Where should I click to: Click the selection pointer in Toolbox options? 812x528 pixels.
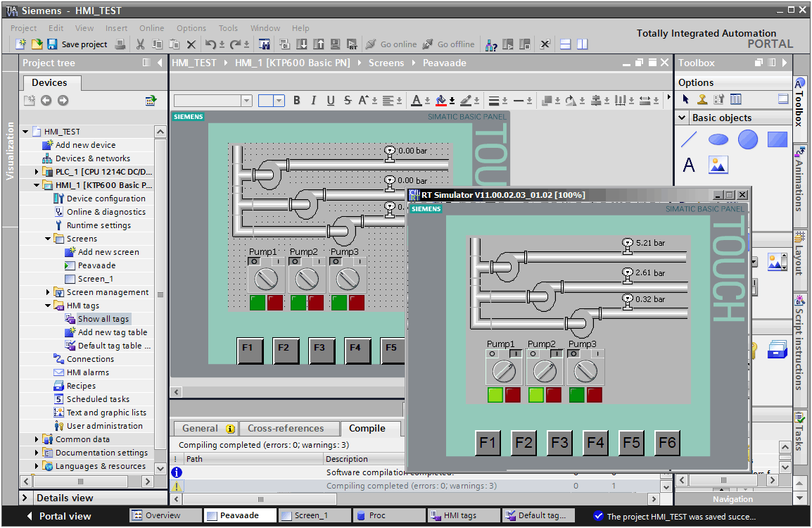pos(685,99)
